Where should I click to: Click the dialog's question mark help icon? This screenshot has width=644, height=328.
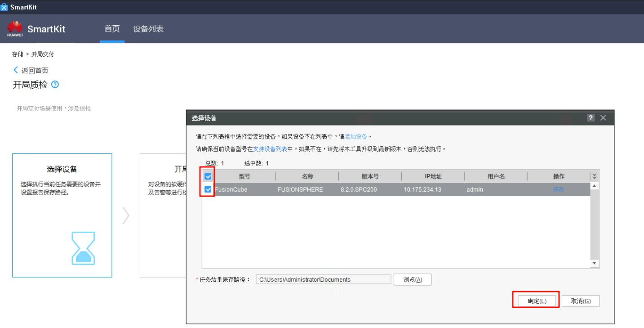591,118
